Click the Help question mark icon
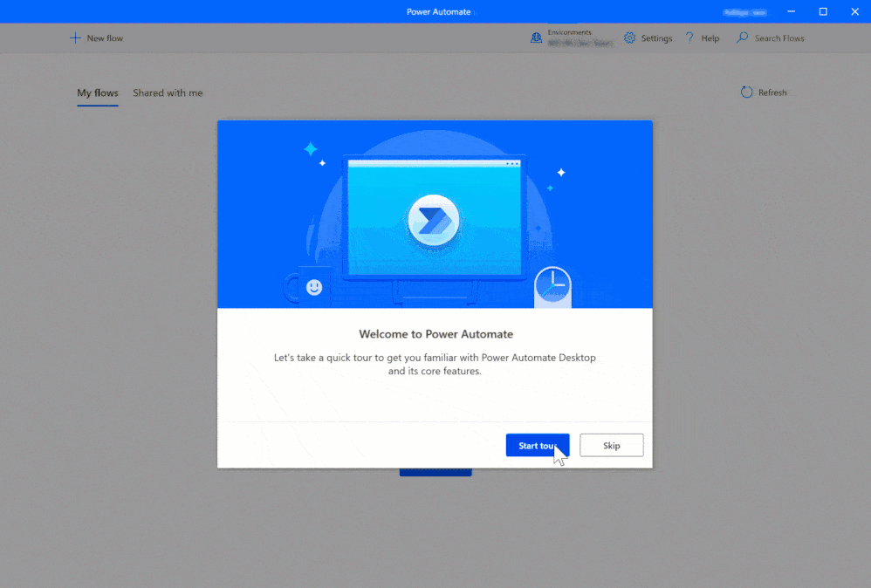871x588 pixels. pyautogui.click(x=689, y=38)
